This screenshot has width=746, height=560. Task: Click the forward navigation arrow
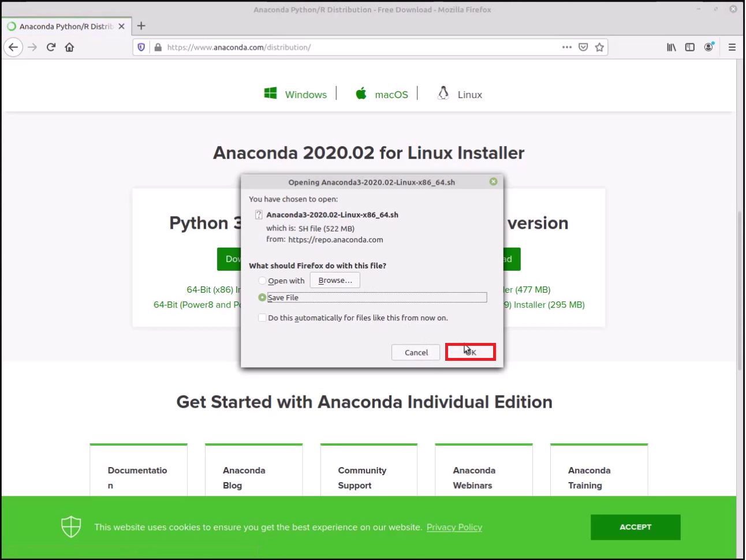point(32,47)
